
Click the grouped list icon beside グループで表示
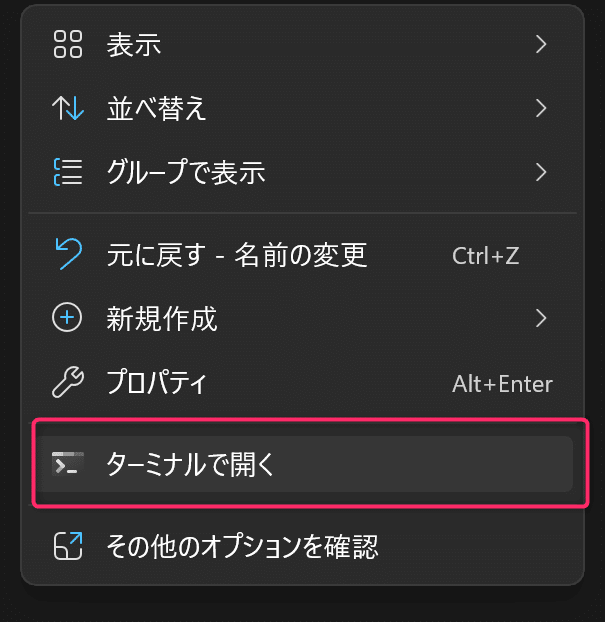(68, 172)
